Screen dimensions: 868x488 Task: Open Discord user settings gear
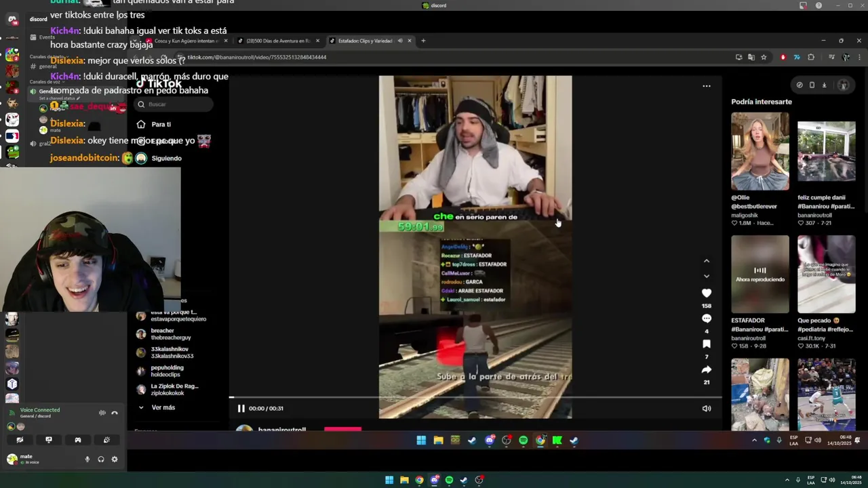[115, 460]
